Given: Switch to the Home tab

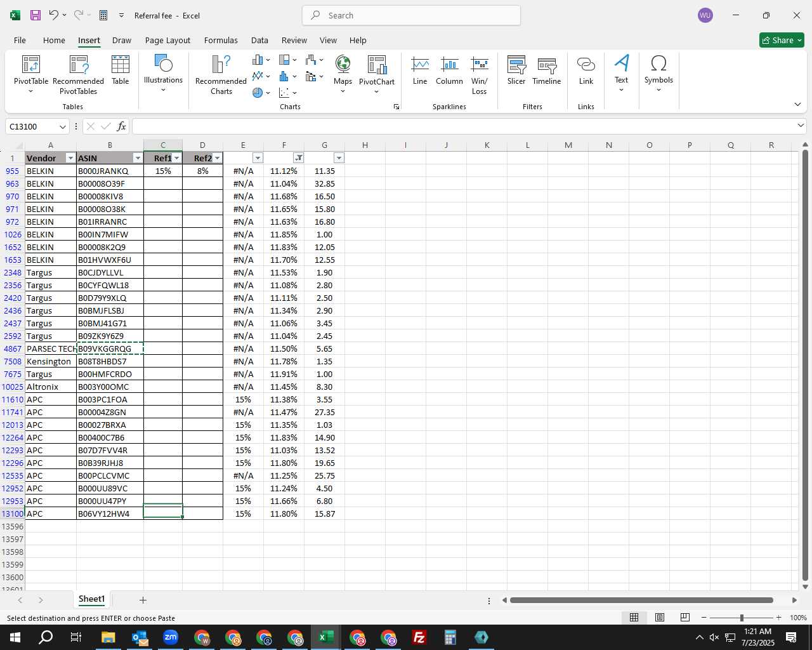Looking at the screenshot, I should 54,40.
